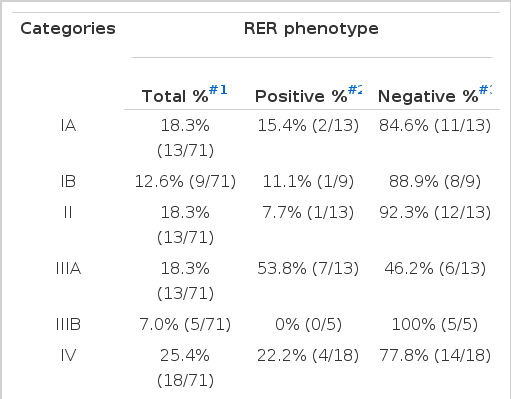
Task: Click the 15.4% (2/13) positive cell
Action: (308, 126)
